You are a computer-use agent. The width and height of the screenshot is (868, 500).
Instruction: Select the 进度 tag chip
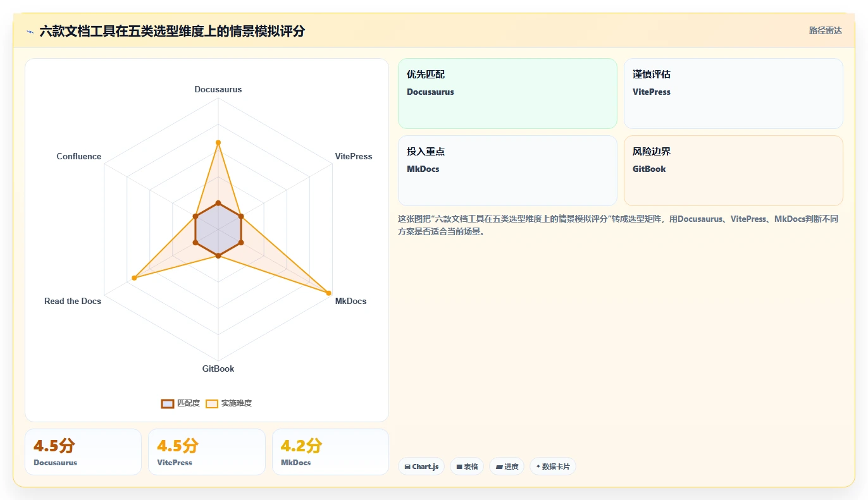[x=507, y=466]
